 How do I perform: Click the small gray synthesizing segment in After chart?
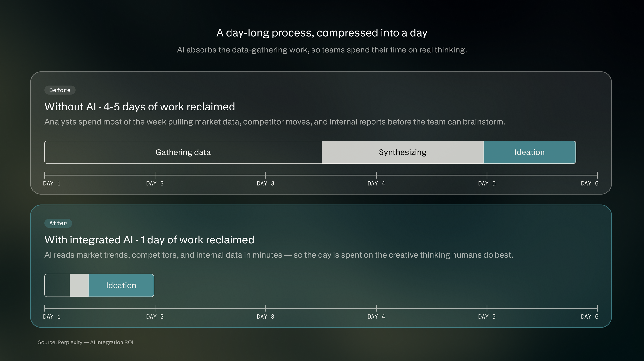coord(79,285)
